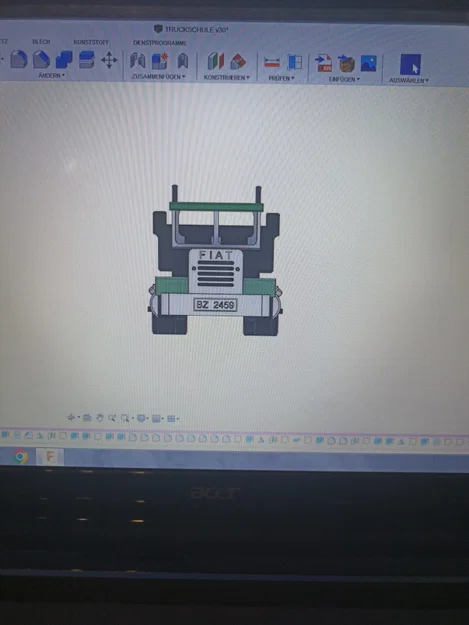Image resolution: width=469 pixels, height=625 pixels.
Task: Switch to the DIENSTPROGRAMME tab
Action: (160, 43)
